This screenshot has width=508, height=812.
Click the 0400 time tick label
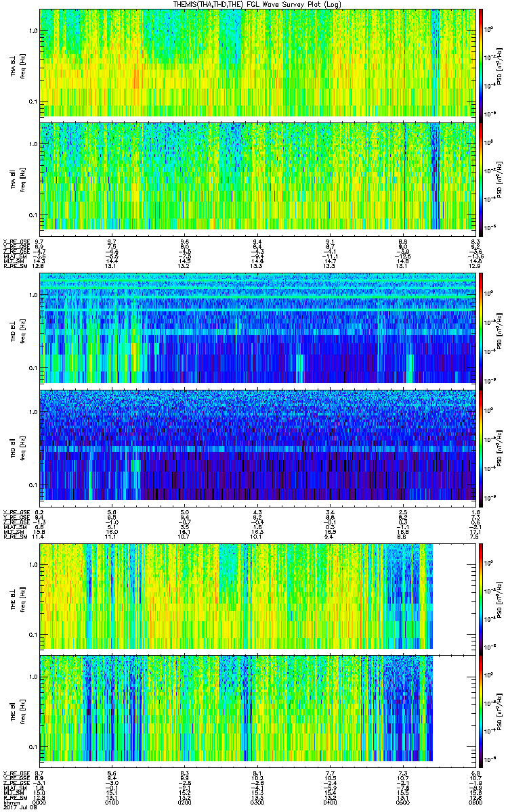click(331, 803)
